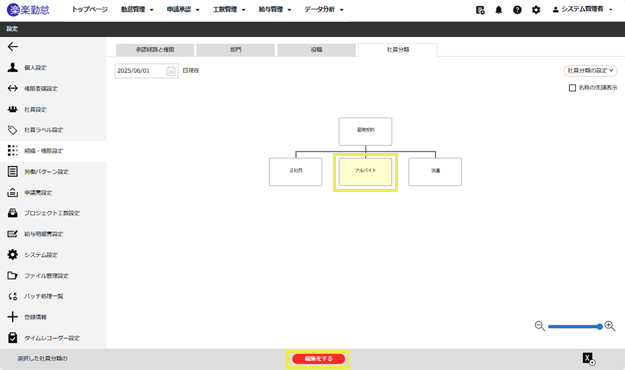Open 申請票設定 via its tray icon
625x370 pixels.
13,192
